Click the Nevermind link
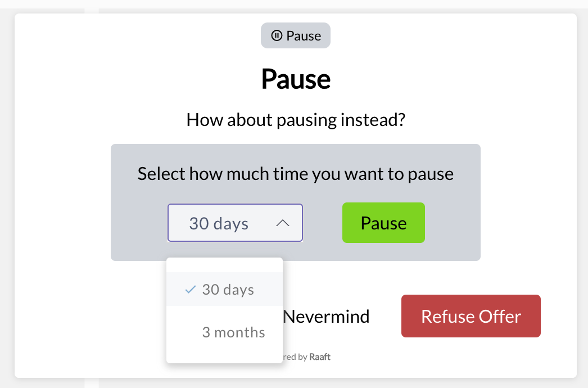The width and height of the screenshot is (588, 388). [x=326, y=317]
